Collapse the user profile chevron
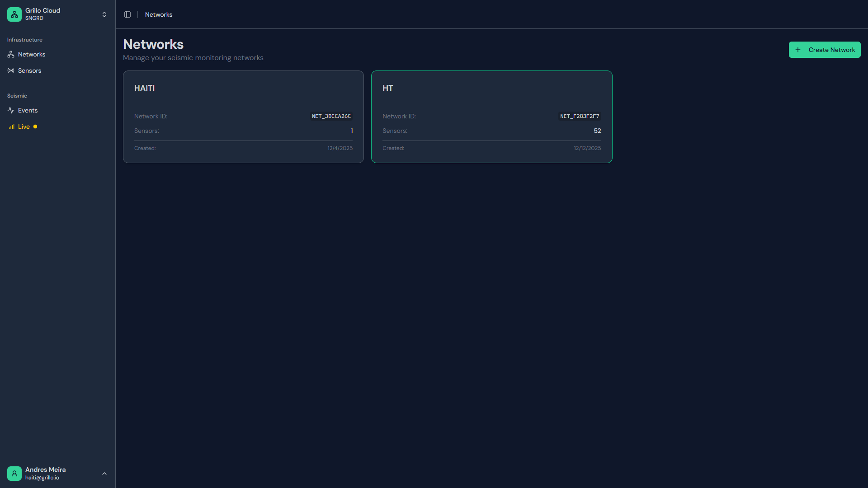 [x=104, y=473]
